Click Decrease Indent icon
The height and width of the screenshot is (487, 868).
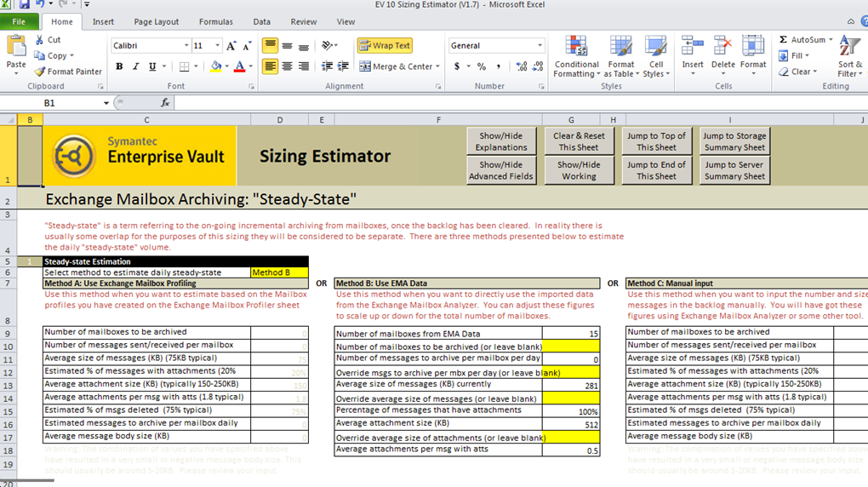click(x=327, y=66)
